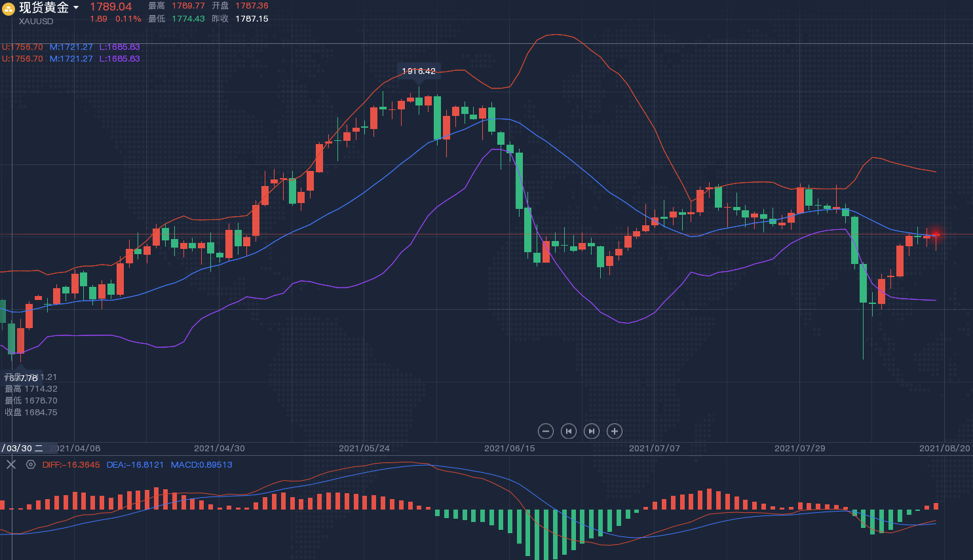Click the 2021/08/20 date on time axis
The image size is (973, 560).
point(944,449)
